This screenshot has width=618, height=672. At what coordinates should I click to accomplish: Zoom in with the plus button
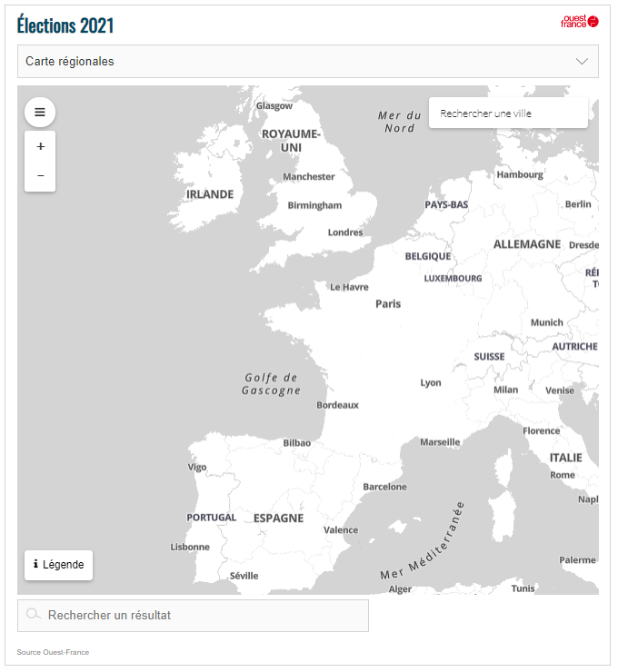tap(40, 146)
